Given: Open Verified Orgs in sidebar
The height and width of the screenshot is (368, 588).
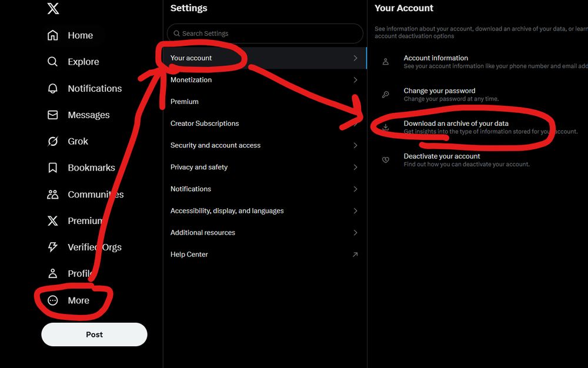Looking at the screenshot, I should 95,247.
